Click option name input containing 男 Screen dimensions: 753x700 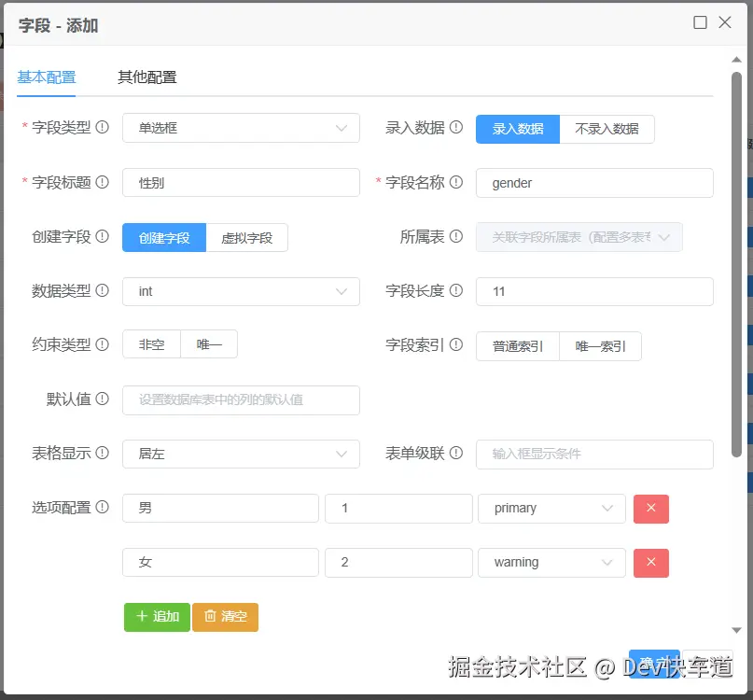pos(220,509)
